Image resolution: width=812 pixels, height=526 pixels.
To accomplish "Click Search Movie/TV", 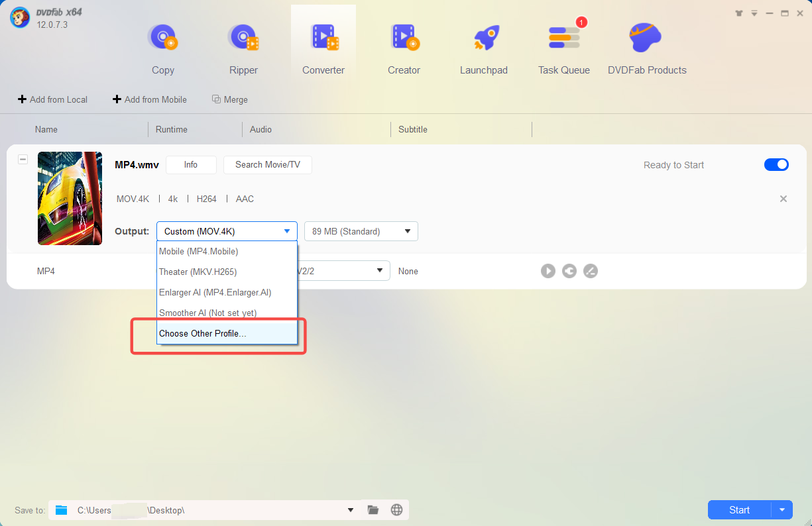I will [x=268, y=165].
